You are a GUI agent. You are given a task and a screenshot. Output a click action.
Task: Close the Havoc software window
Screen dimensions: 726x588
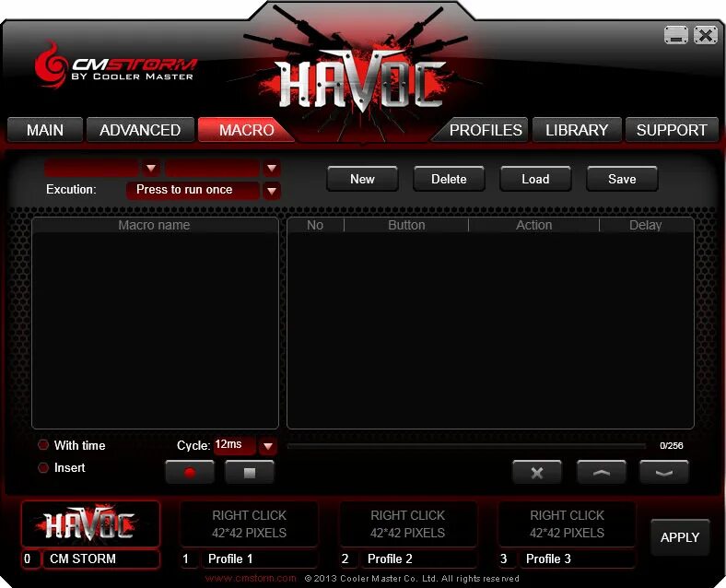pyautogui.click(x=706, y=35)
